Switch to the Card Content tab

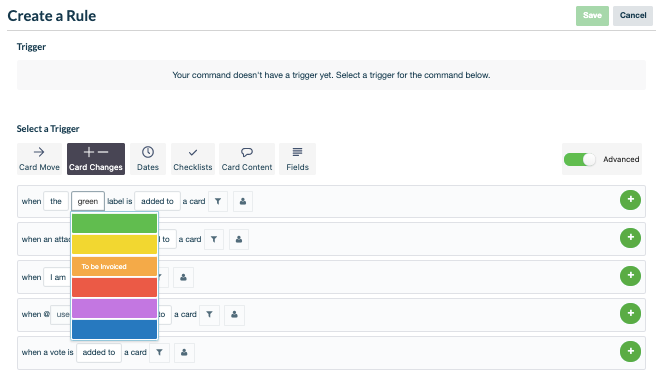click(x=247, y=159)
